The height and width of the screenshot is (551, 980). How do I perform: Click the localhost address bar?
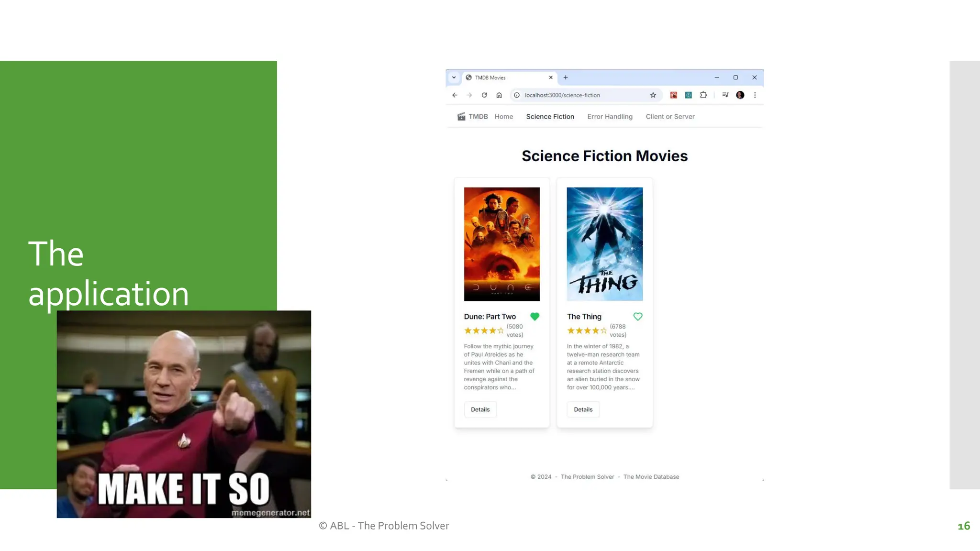coord(574,95)
